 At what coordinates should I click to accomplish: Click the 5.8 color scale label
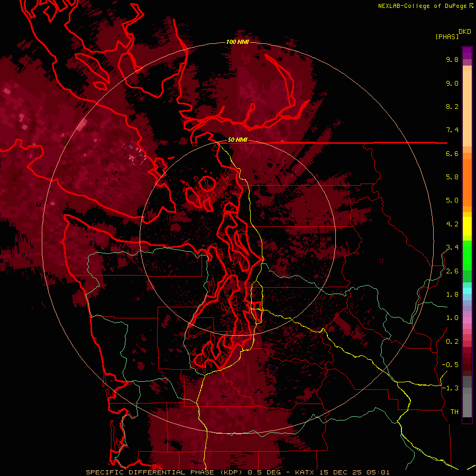(452, 177)
